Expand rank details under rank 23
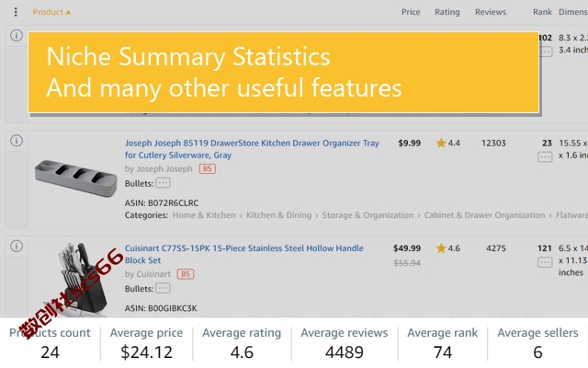The image size is (588, 368). click(545, 156)
